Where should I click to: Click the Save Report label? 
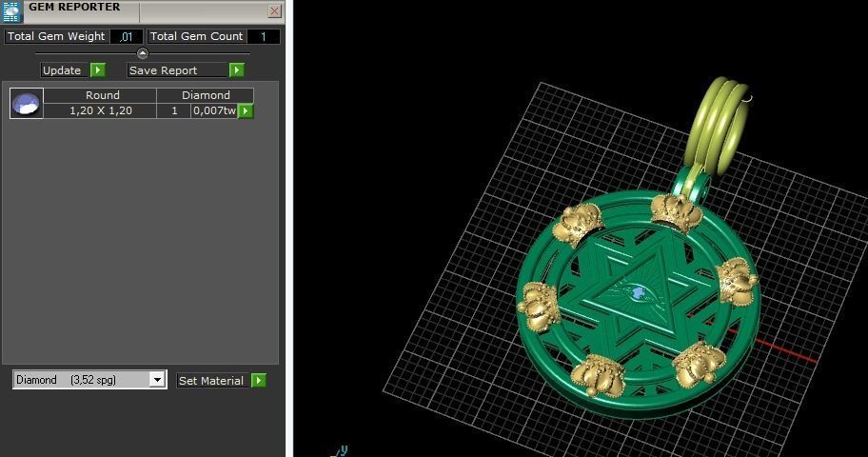(177, 70)
